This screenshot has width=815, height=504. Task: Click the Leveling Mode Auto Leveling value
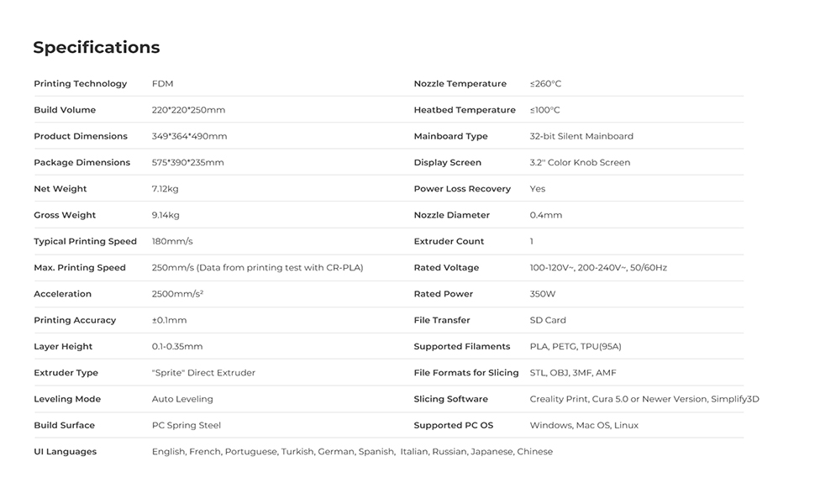click(182, 399)
